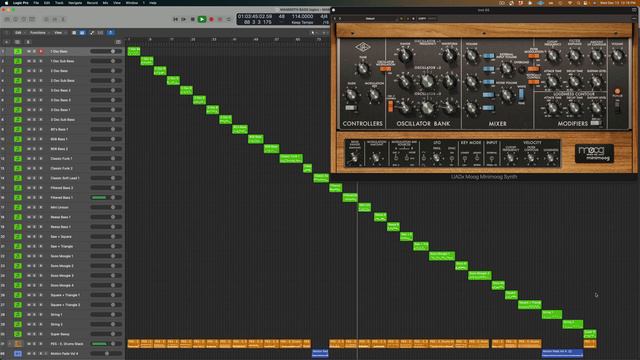Click the add track plus button
This screenshot has width=640, height=360.
click(x=7, y=42)
